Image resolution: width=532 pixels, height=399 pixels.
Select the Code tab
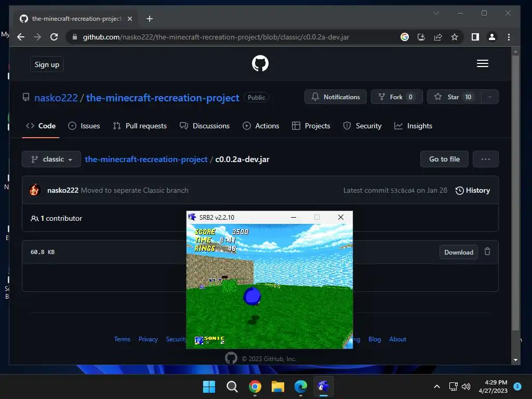coord(41,126)
